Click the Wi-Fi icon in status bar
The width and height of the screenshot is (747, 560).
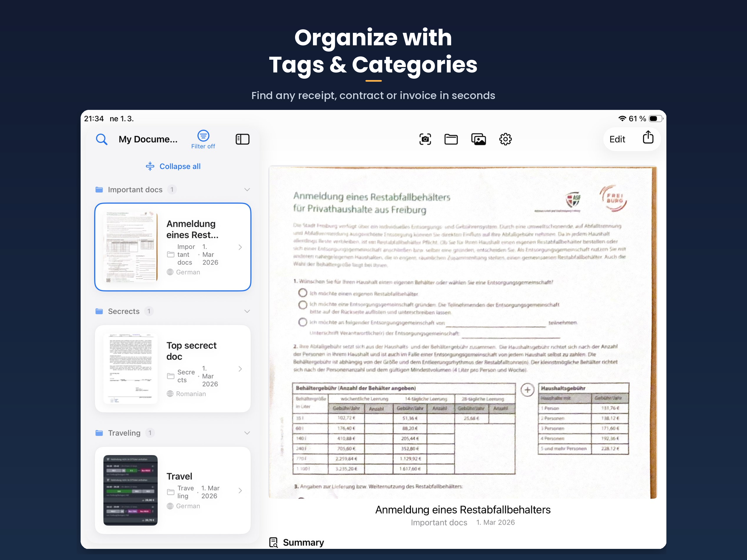pos(622,119)
